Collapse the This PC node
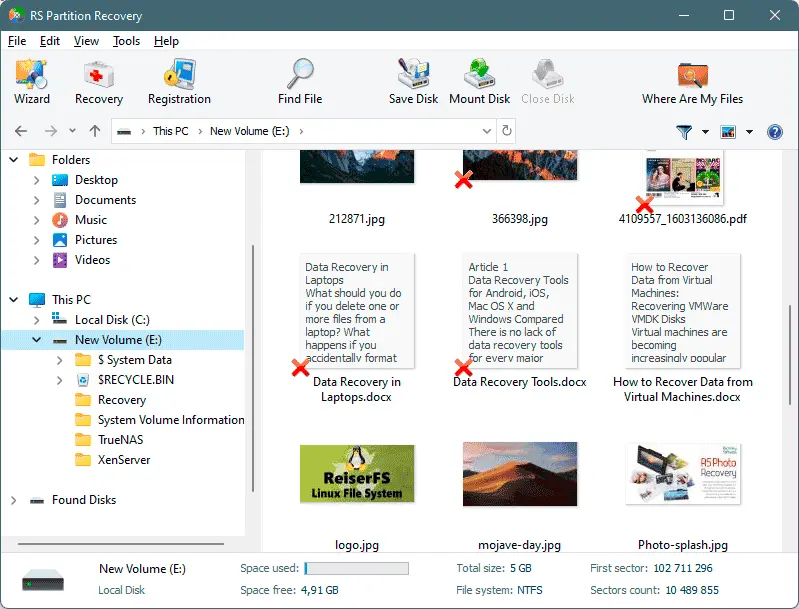This screenshot has height=609, width=799. pos(14,300)
